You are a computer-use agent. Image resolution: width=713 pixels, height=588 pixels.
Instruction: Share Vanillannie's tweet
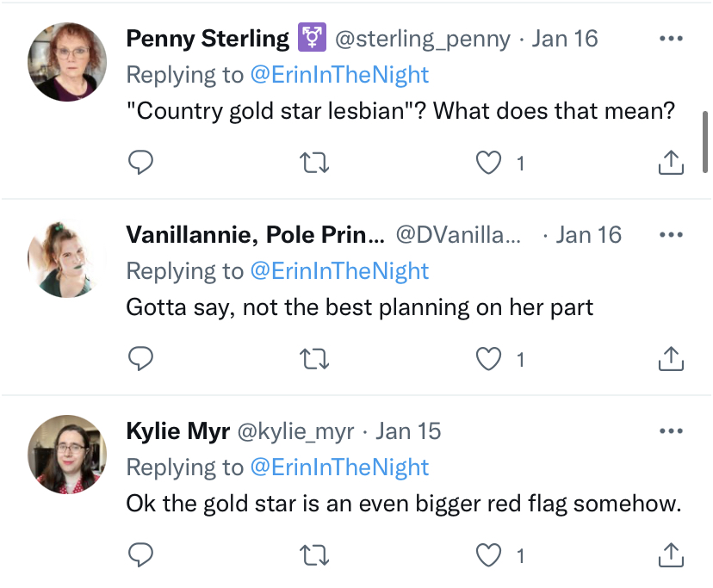coord(671,359)
